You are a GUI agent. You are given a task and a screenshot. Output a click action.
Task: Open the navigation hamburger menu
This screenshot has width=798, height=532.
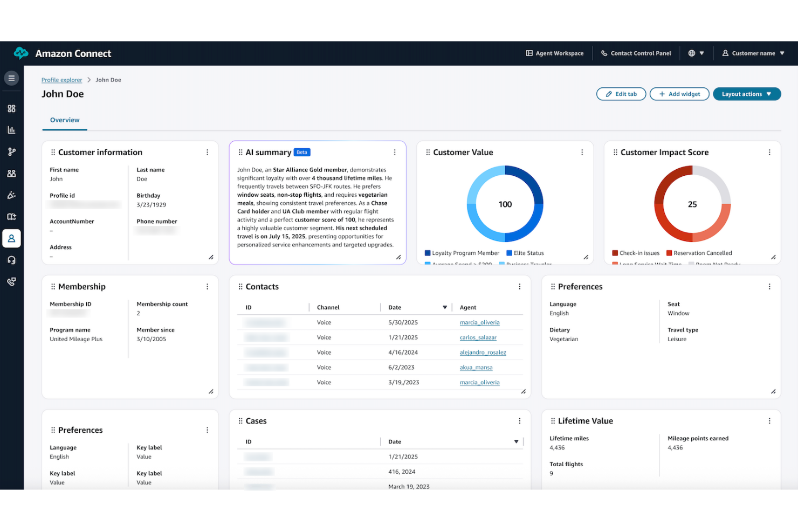pos(11,78)
